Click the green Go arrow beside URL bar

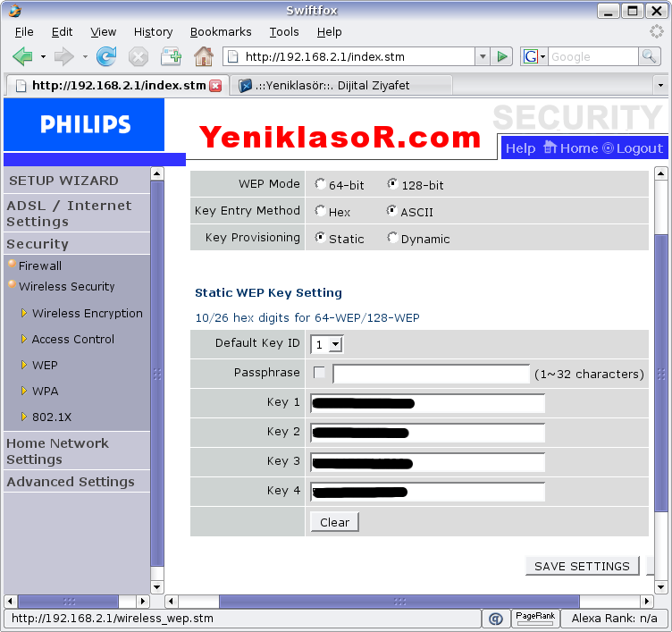(x=502, y=56)
